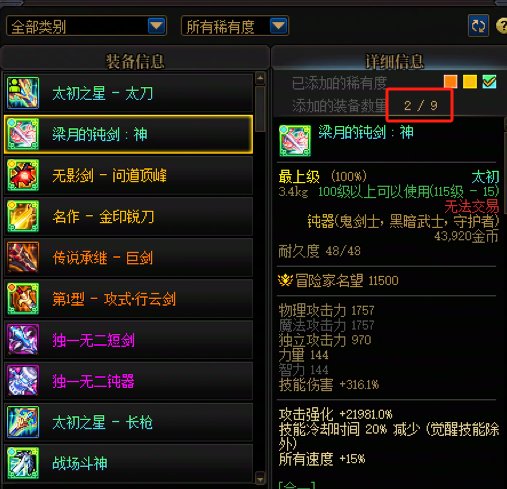Click the 太初之星 - 太刀 equipment icon
This screenshot has width=507, height=489.
click(x=23, y=93)
